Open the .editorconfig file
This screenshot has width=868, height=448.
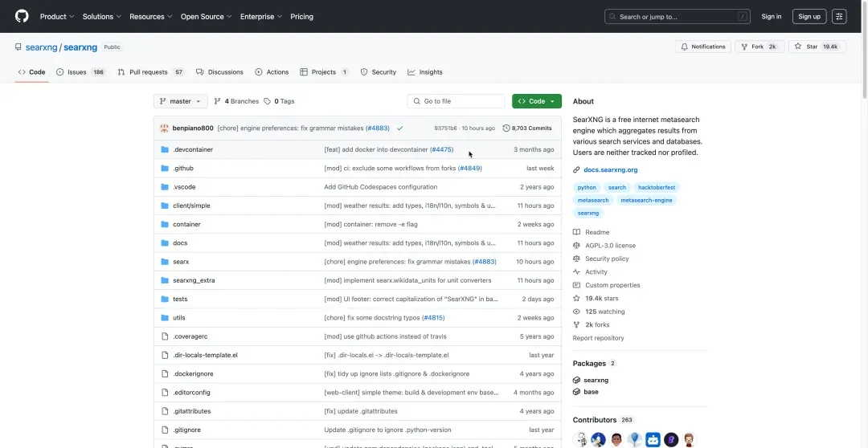[x=191, y=393]
